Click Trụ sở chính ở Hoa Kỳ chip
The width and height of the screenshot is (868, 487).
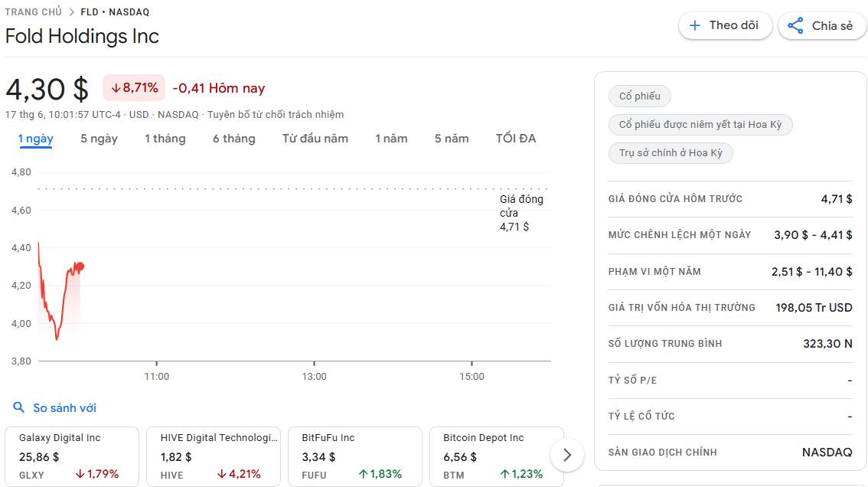pyautogui.click(x=671, y=152)
